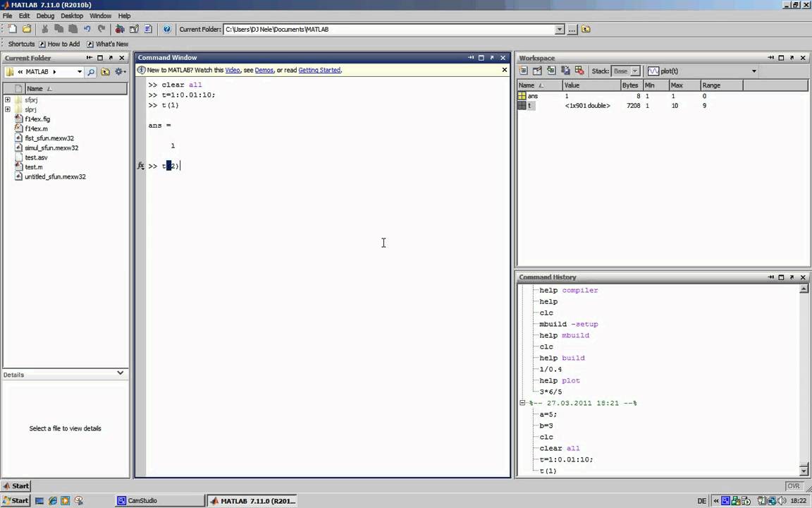Open the Current Folder path dropdown in the main toolbar

559,30
